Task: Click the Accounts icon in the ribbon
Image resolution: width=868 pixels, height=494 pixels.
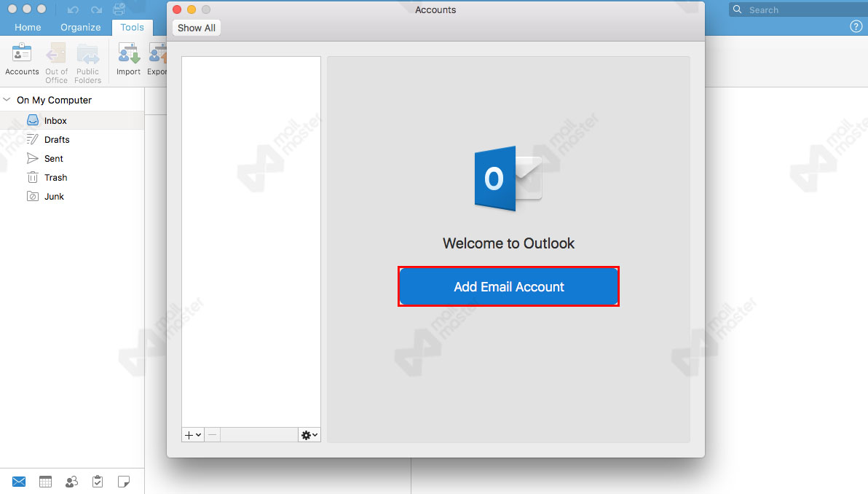Action: [22, 58]
